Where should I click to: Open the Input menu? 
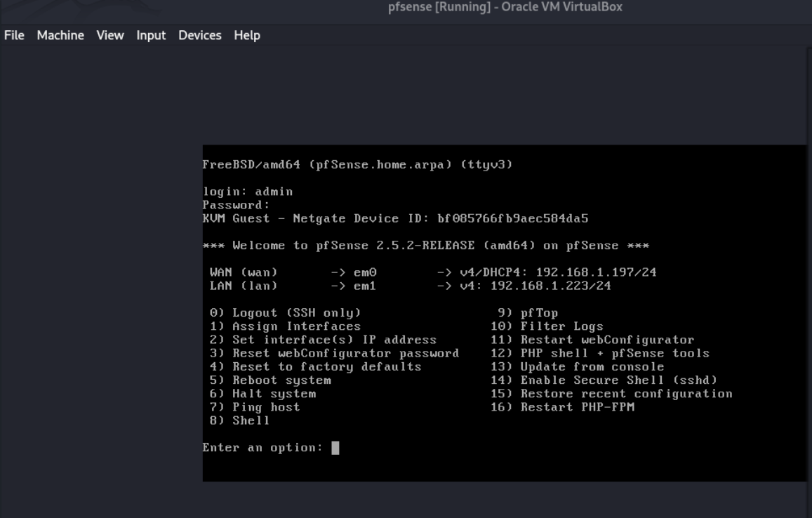pyautogui.click(x=151, y=35)
